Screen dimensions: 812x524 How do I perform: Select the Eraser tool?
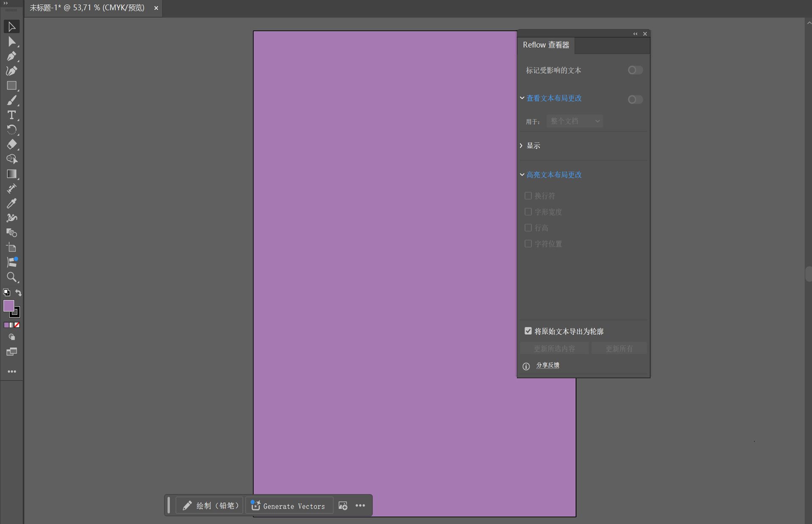coord(11,145)
